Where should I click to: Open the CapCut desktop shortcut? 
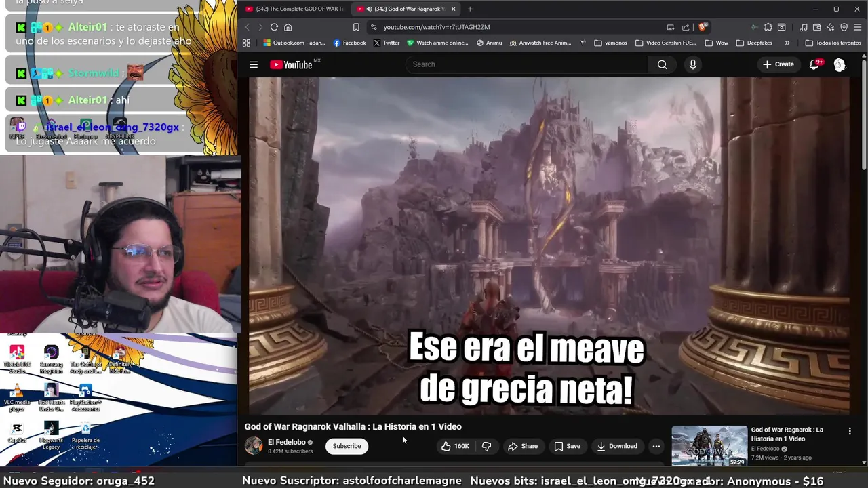pos(17,432)
